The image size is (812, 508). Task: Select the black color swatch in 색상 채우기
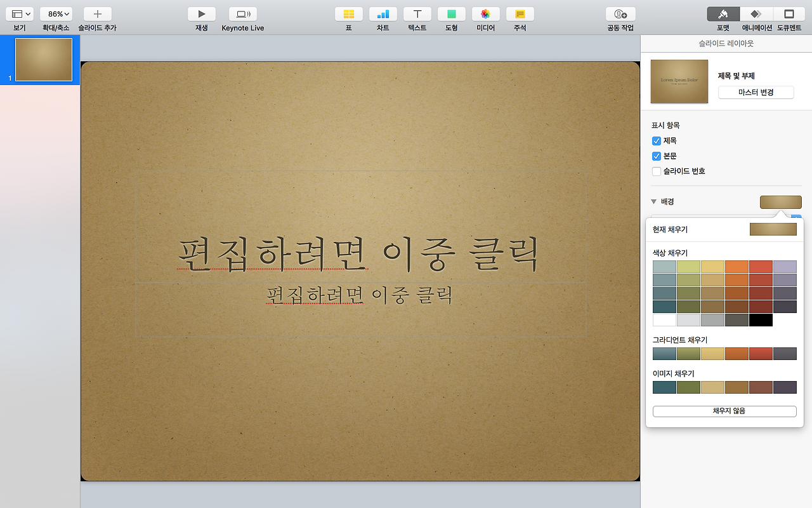761,319
